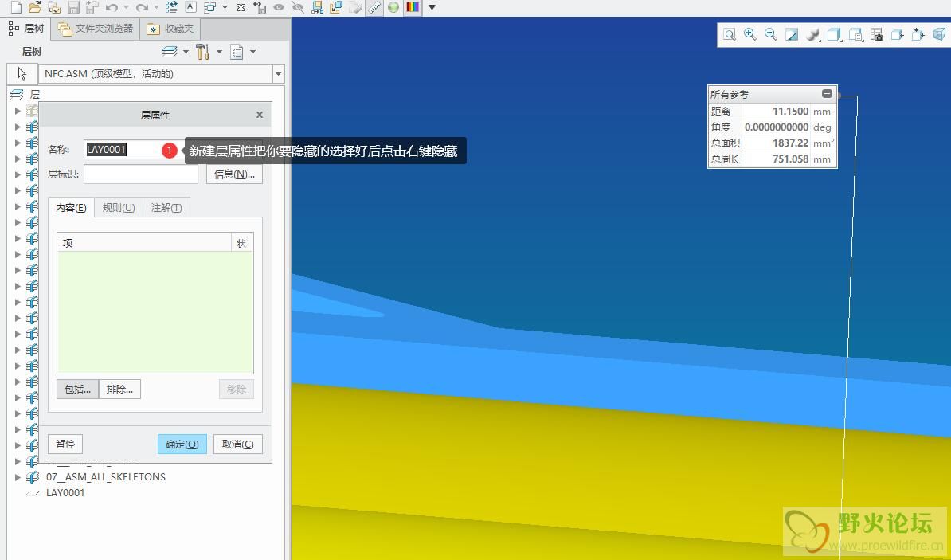This screenshot has height=560, width=951.
Task: Switch to the 收藏夹 tab
Action: click(x=170, y=29)
